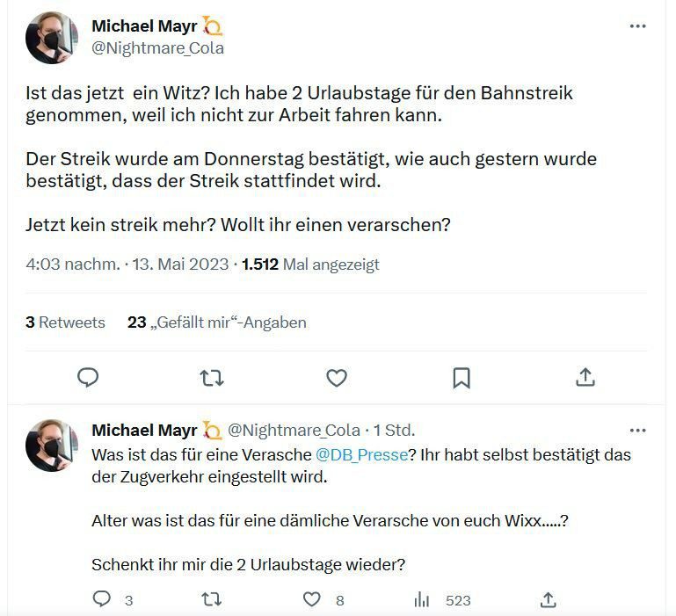Screen dimensions: 676x616
Task: Click the verified badge next to Michael Mayr
Action: point(212,26)
